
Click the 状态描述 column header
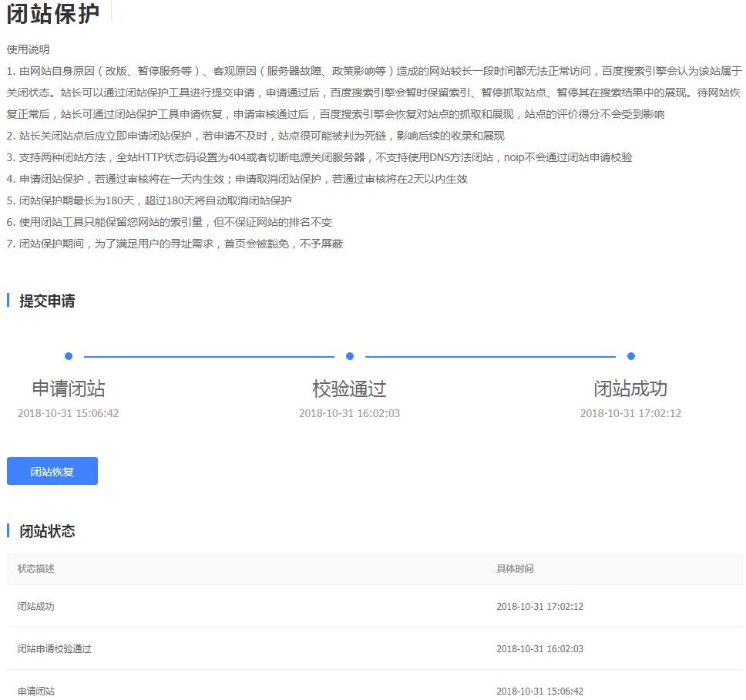pyautogui.click(x=36, y=569)
